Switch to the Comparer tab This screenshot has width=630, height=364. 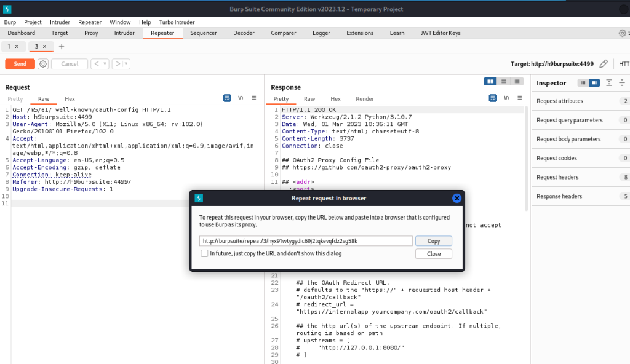coord(283,33)
